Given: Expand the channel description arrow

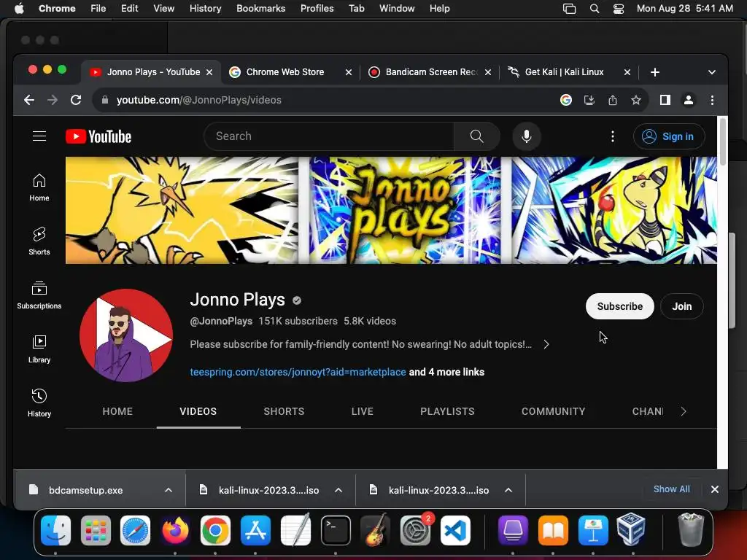Looking at the screenshot, I should point(546,344).
